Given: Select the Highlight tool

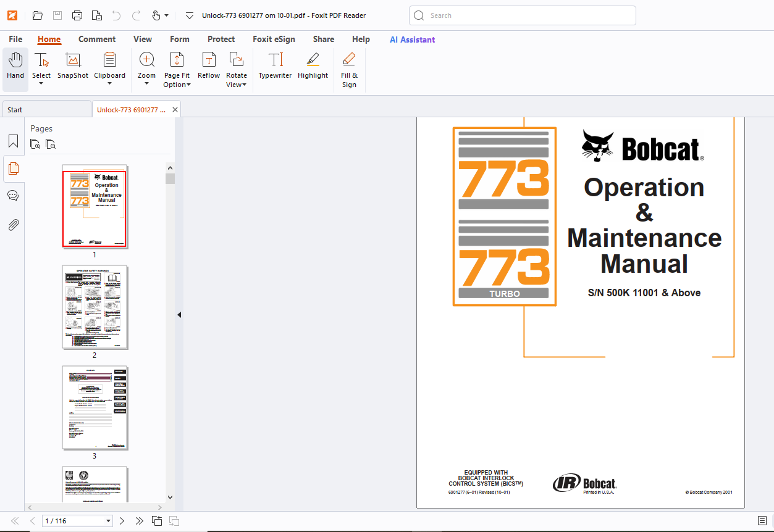Looking at the screenshot, I should click(x=313, y=67).
